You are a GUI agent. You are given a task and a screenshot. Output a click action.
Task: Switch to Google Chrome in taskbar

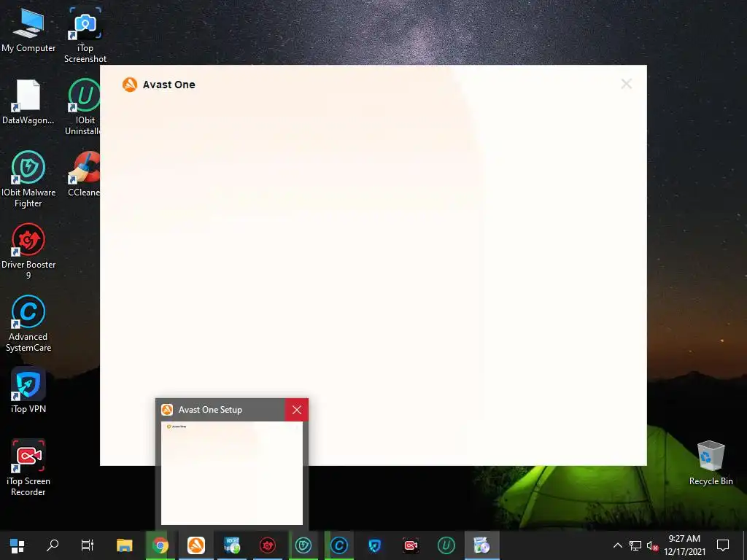tap(160, 545)
